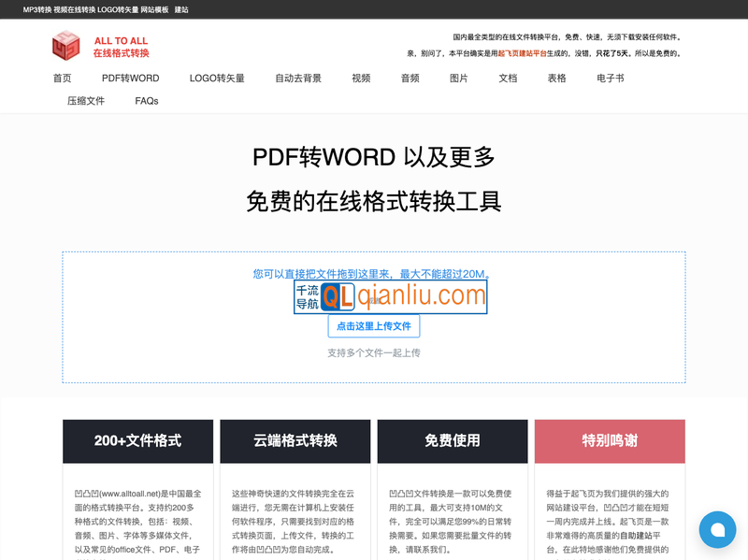Open the 首页 menu item
Viewport: 748px width, 560px height.
[63, 79]
